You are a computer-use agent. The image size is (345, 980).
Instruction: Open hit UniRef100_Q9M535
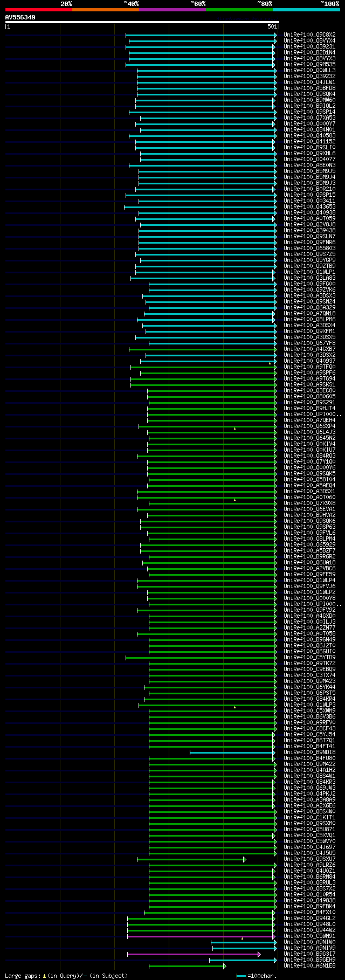309,65
